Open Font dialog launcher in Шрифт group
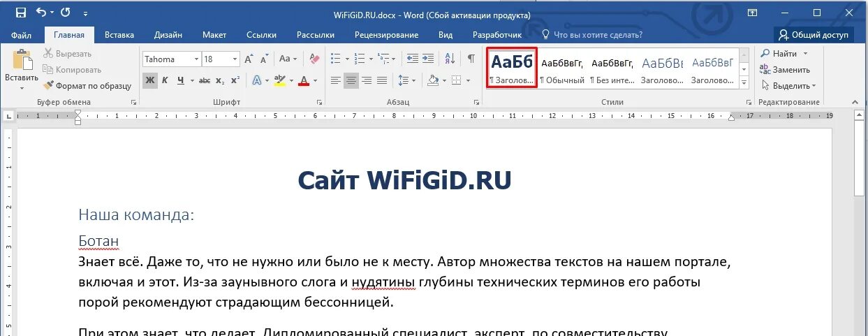 pyautogui.click(x=318, y=103)
